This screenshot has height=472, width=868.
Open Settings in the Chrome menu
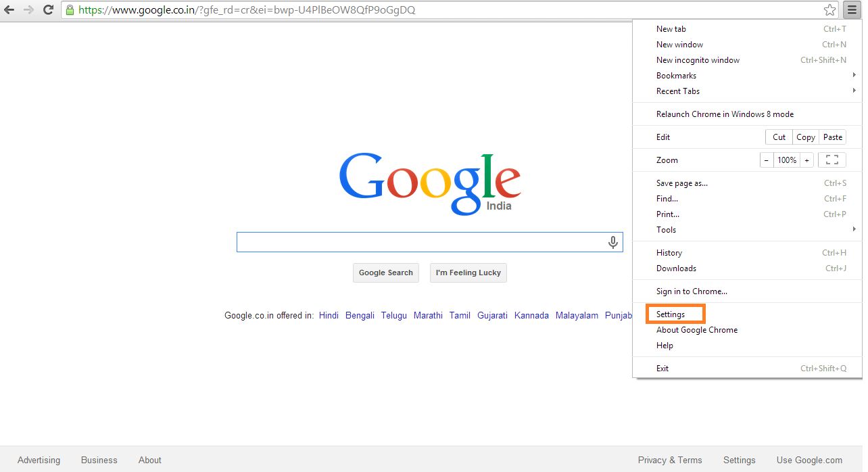tap(747, 314)
